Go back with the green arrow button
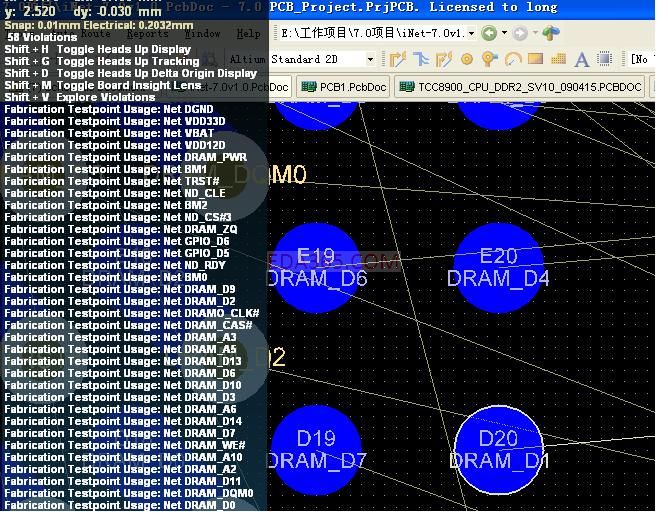 coord(489,33)
